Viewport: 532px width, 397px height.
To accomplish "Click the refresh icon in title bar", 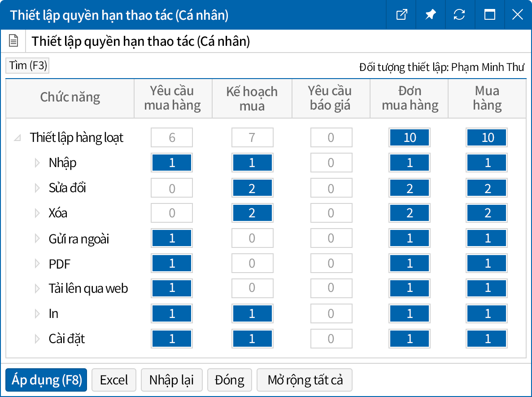I will tap(459, 15).
